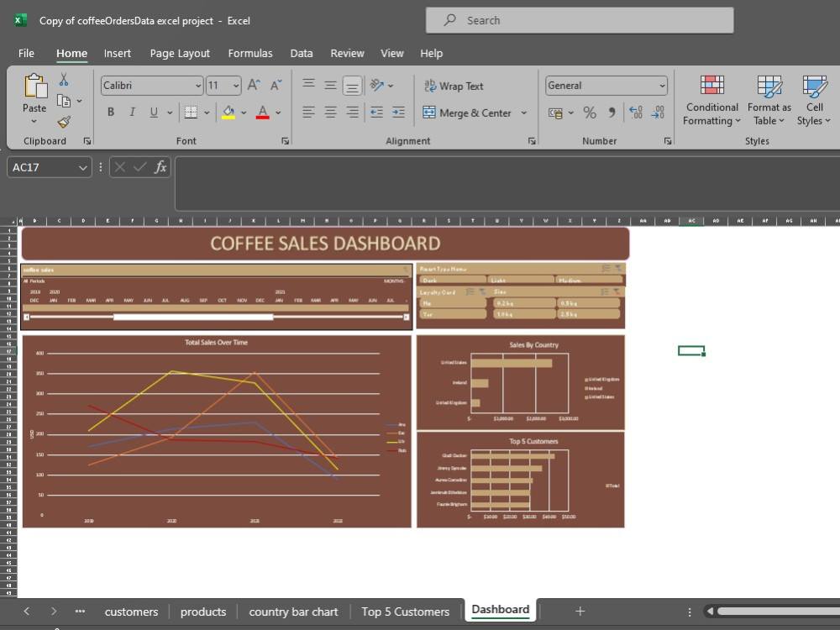Switch to the Insert ribbon tab
This screenshot has width=840, height=630.
[118, 54]
